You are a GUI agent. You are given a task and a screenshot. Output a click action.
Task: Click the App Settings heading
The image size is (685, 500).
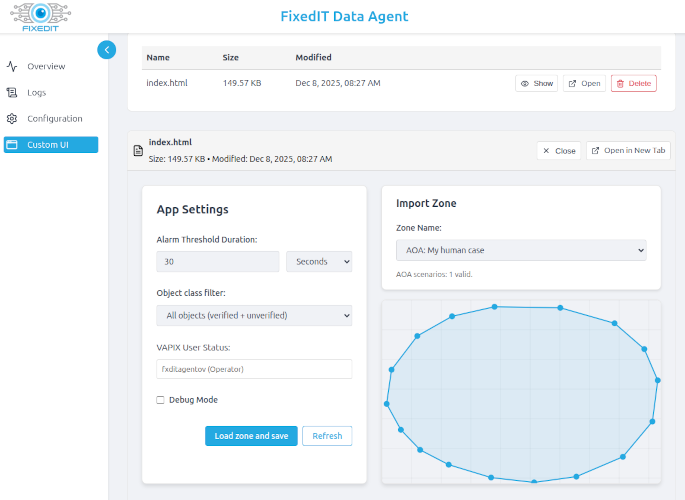coord(193,210)
